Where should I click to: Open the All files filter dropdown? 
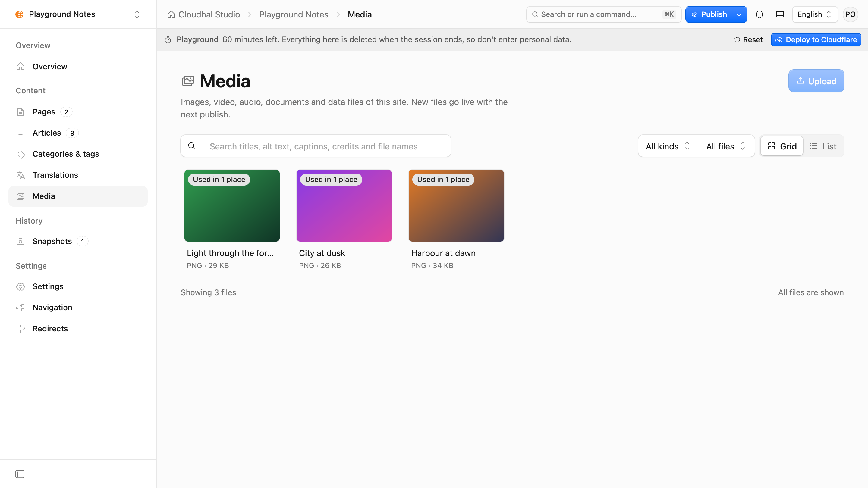tap(725, 146)
